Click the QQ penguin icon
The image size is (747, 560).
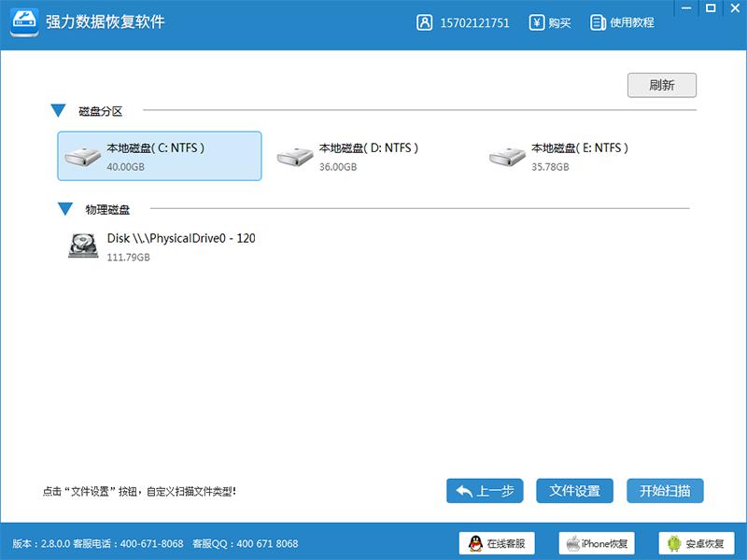475,543
